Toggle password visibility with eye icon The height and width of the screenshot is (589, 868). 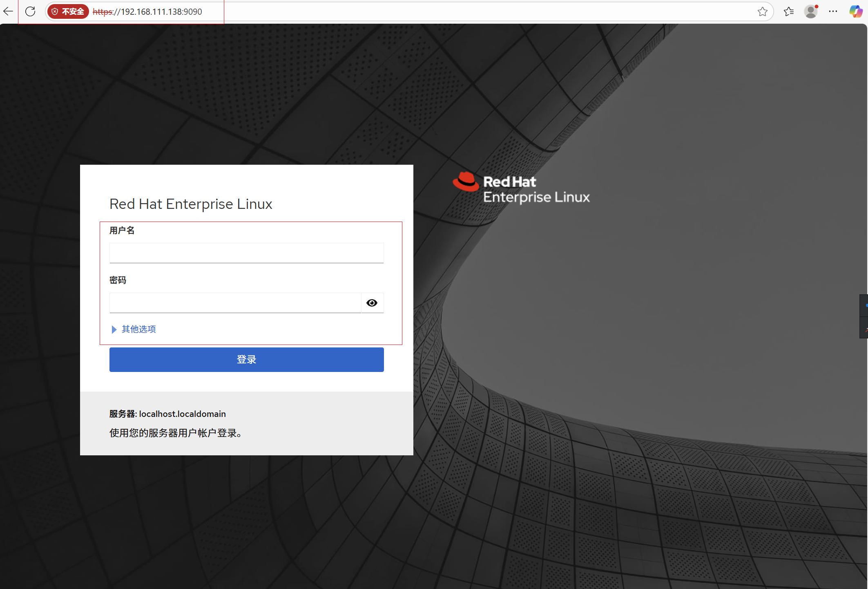[x=372, y=303]
